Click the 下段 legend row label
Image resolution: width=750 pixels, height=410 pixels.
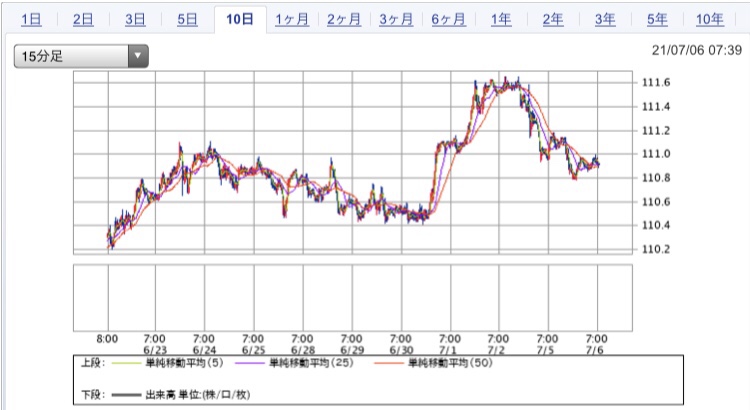click(x=93, y=395)
